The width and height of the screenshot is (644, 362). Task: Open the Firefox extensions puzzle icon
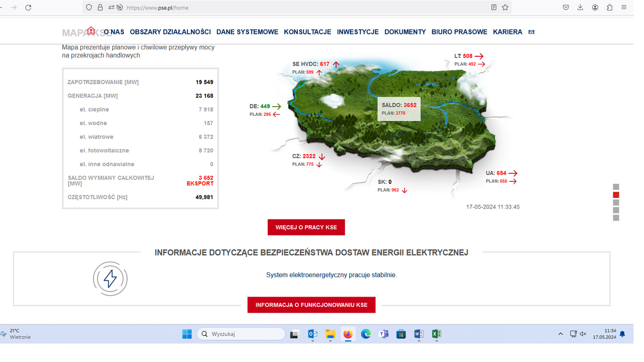coord(610,8)
